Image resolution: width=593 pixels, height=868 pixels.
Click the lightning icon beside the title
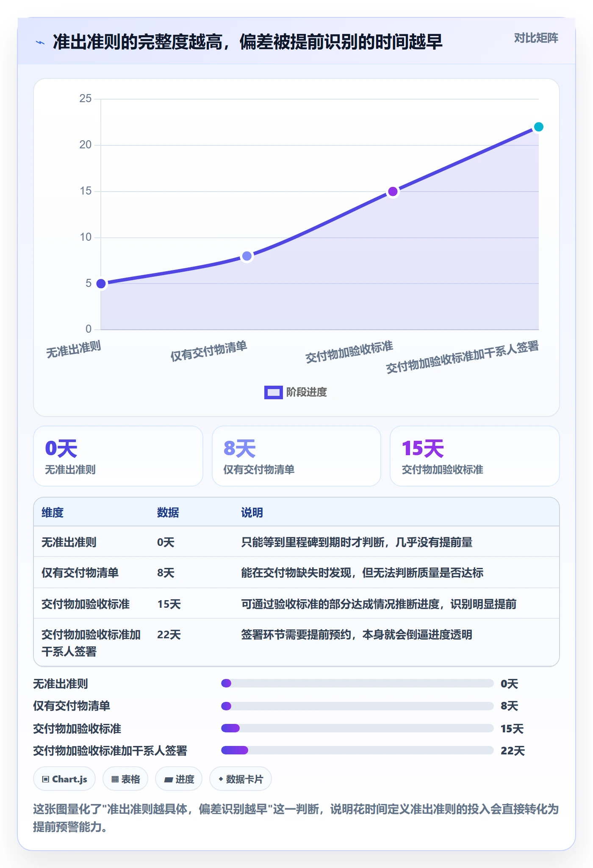(40, 42)
